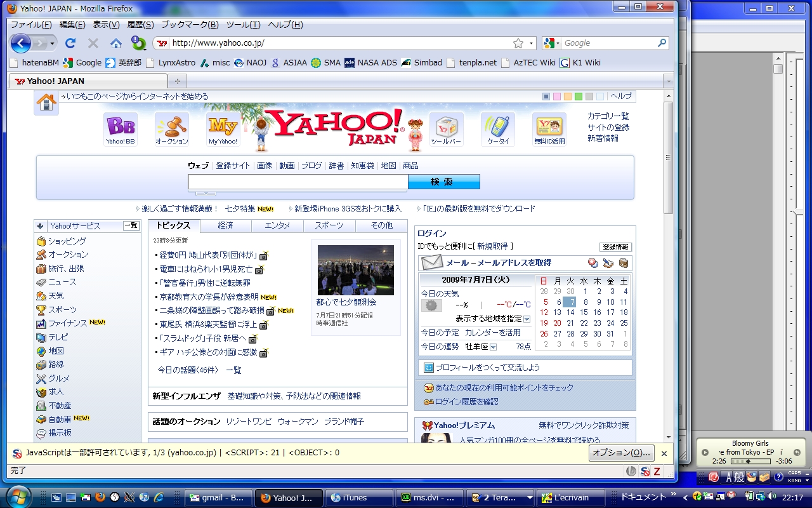Go back with Firefox back arrow
Screen dimensions: 812x508
tap(20, 43)
